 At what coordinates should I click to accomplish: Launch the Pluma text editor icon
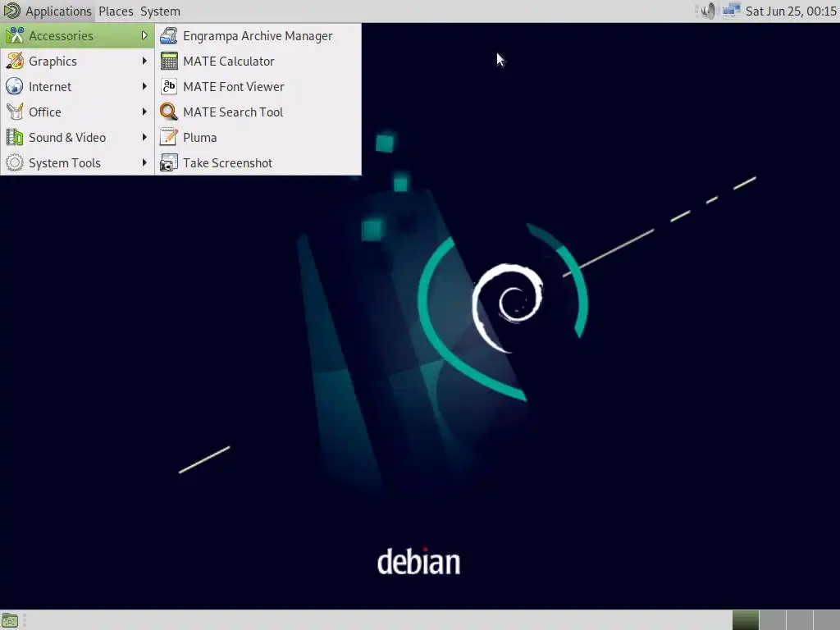pos(169,137)
